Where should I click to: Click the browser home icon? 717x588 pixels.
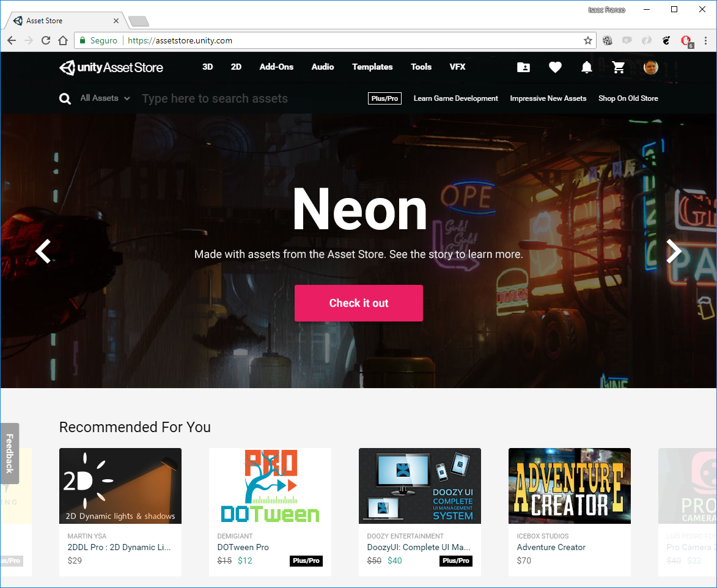[x=63, y=41]
